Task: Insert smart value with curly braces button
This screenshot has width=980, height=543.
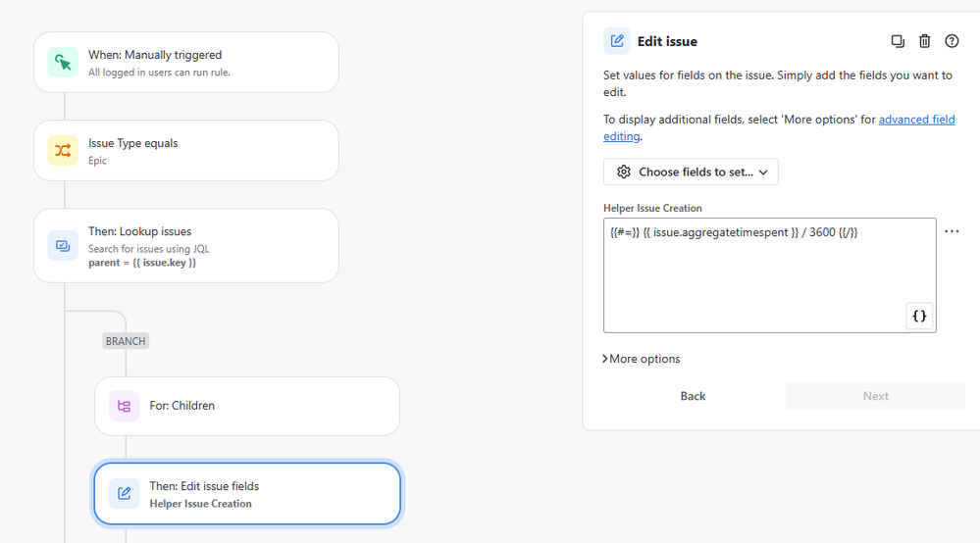Action: click(919, 317)
